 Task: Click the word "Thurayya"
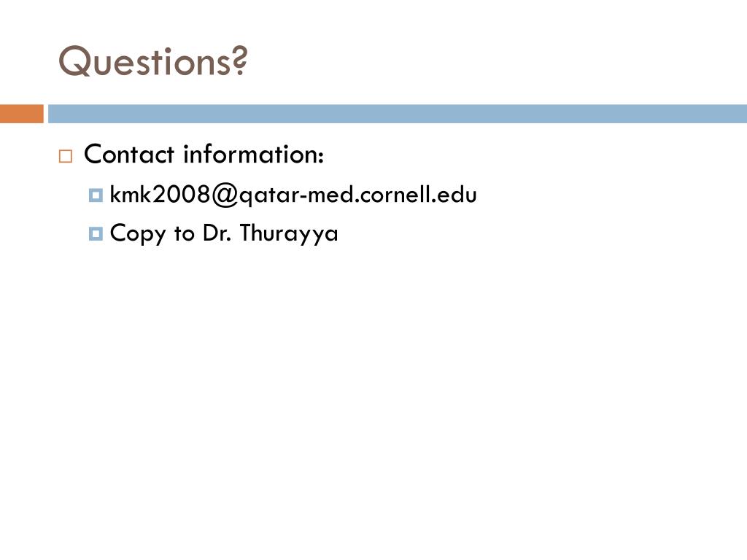(289, 233)
